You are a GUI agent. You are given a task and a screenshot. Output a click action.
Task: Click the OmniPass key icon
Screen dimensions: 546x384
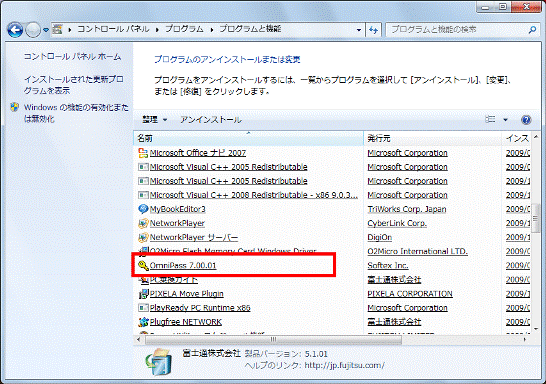143,265
